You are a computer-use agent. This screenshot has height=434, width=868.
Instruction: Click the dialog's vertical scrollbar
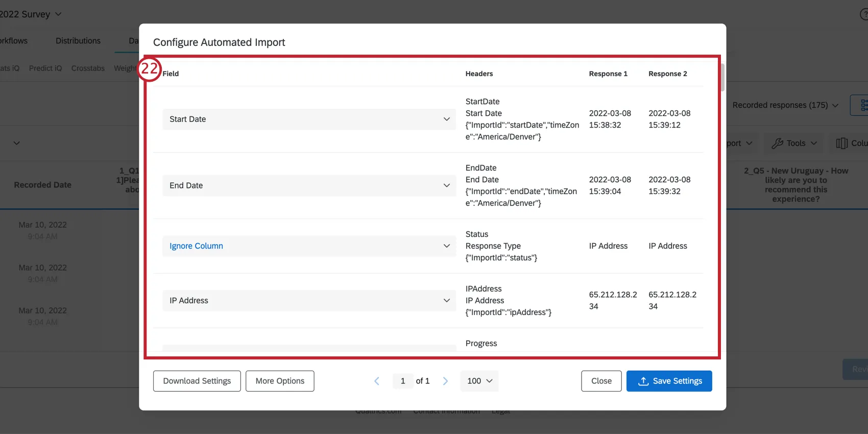click(722, 78)
